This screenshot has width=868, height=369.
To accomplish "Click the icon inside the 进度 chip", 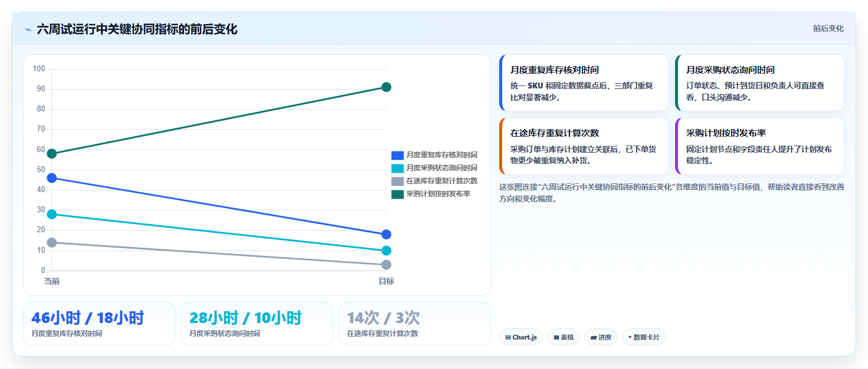I will (594, 338).
